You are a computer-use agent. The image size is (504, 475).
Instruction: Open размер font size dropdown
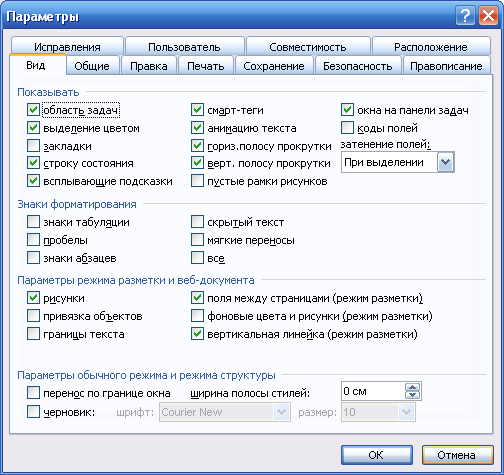pos(406,412)
